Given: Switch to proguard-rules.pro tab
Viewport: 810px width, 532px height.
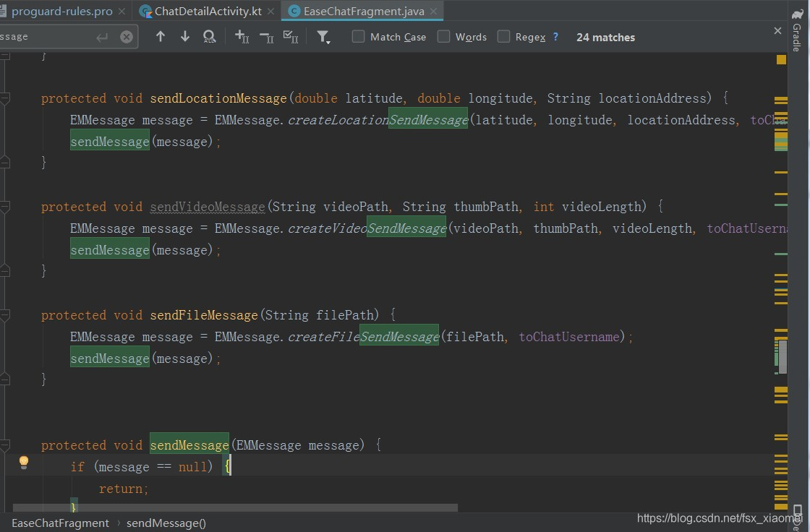Looking at the screenshot, I should 61,11.
